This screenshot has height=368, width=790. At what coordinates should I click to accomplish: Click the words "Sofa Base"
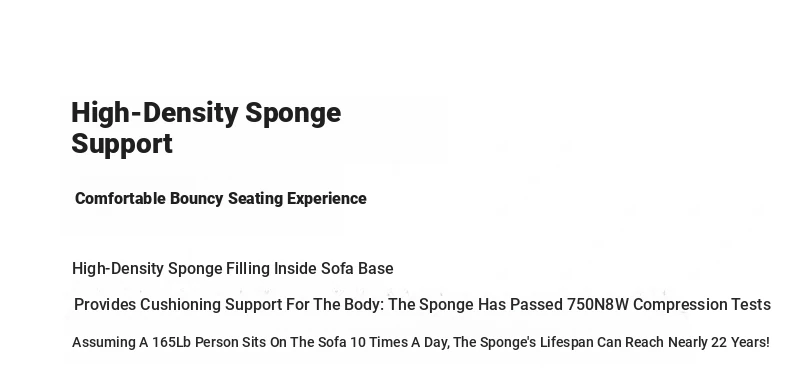point(357,269)
